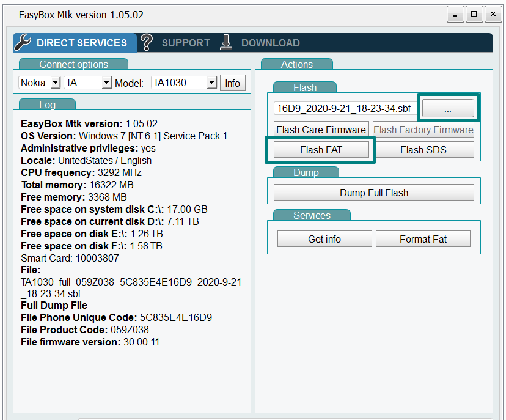
Task: Maximize the EasyBox Mtk window
Action: 474,15
